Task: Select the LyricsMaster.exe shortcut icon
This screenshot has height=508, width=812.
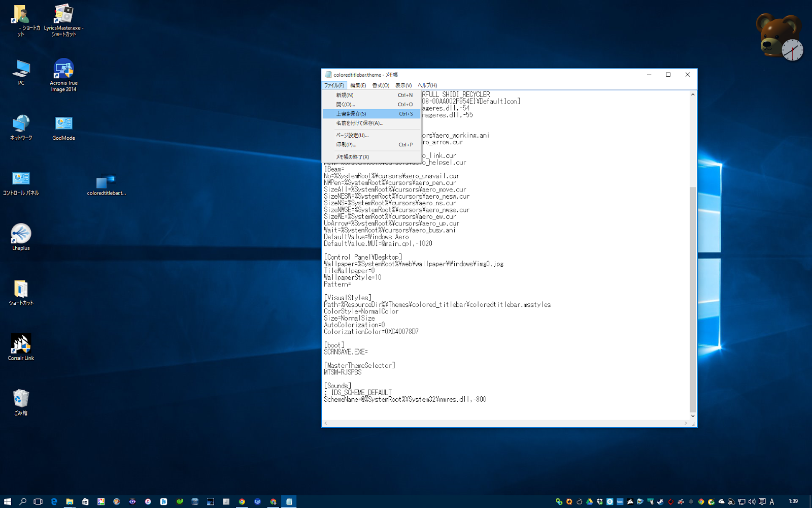Action: coord(63,20)
